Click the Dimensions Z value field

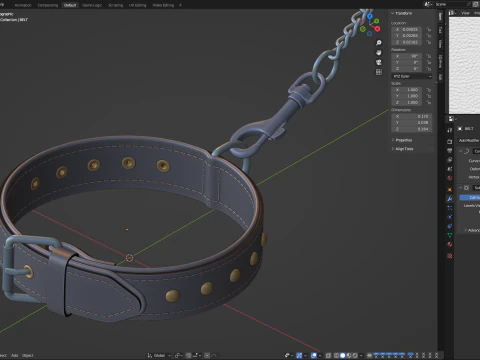pos(412,129)
